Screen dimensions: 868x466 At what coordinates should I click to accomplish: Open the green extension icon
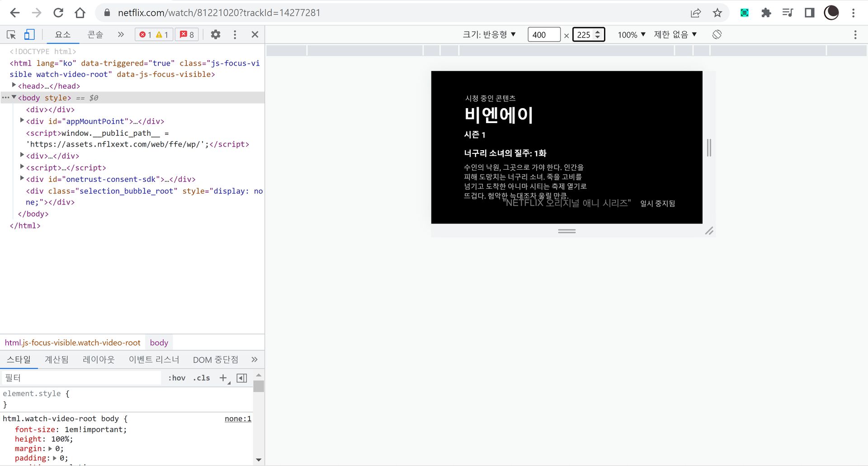pyautogui.click(x=744, y=13)
